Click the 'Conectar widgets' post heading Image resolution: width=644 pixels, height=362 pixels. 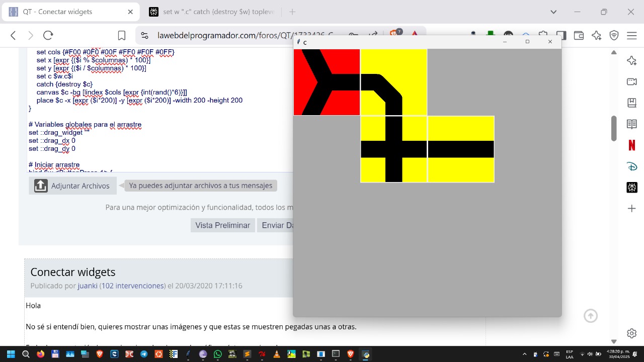(73, 272)
